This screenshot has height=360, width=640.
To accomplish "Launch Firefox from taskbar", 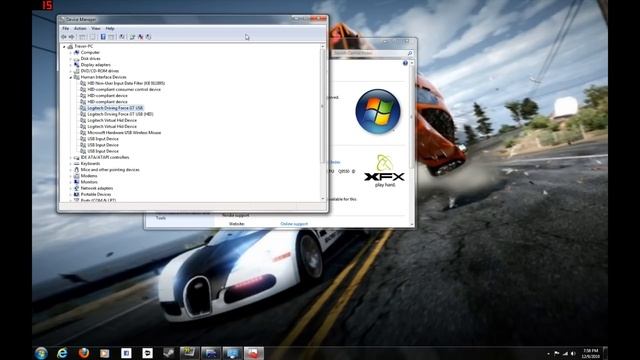I will (84, 353).
